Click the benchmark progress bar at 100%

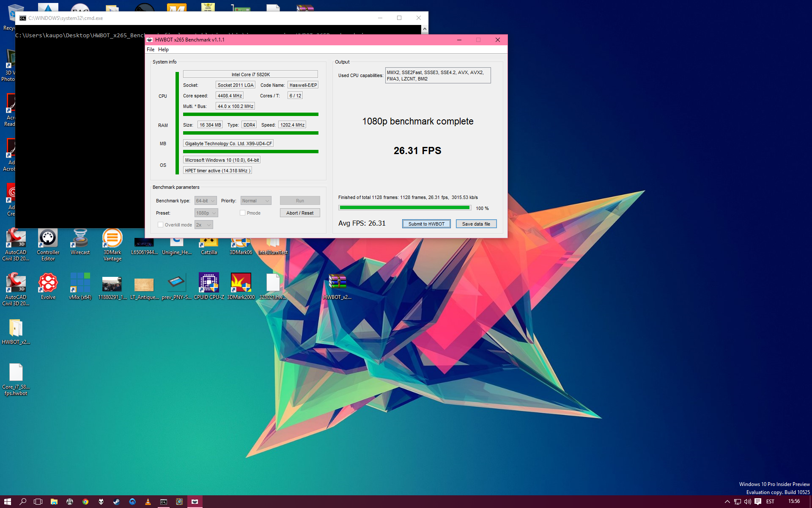point(405,208)
